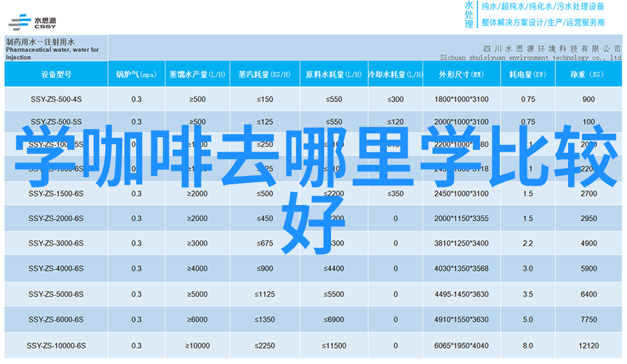The width and height of the screenshot is (627, 364).
Task: Click the 1800*1000*3100 dimensions cell
Action: tap(461, 99)
